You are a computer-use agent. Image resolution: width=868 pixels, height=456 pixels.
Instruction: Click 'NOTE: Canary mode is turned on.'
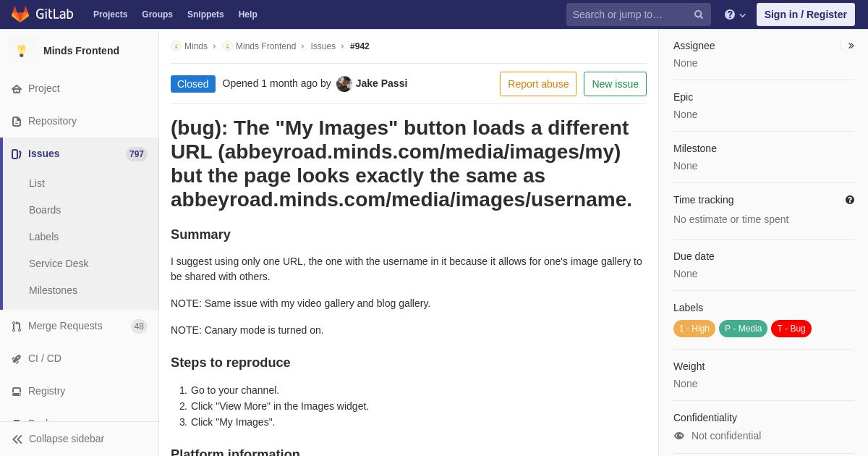[247, 330]
